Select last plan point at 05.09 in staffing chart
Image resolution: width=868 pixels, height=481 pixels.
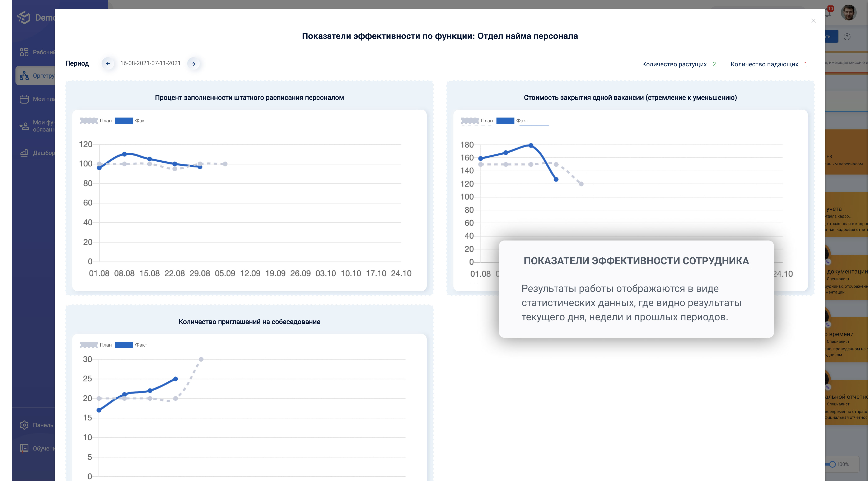[x=225, y=164]
